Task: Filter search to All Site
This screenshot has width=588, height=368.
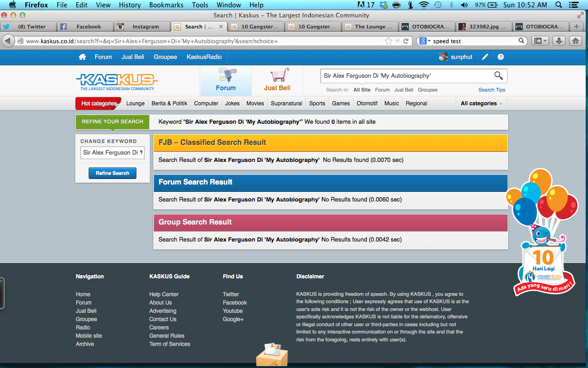Action: (x=362, y=90)
